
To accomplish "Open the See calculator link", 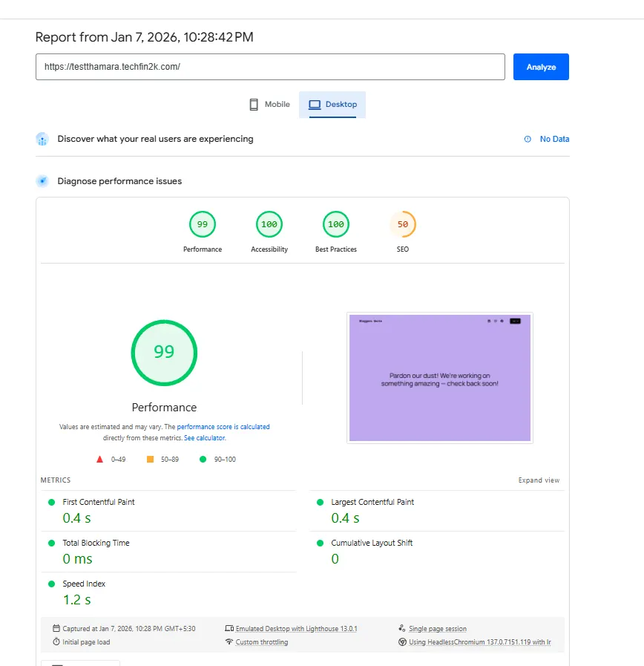I will coord(204,438).
